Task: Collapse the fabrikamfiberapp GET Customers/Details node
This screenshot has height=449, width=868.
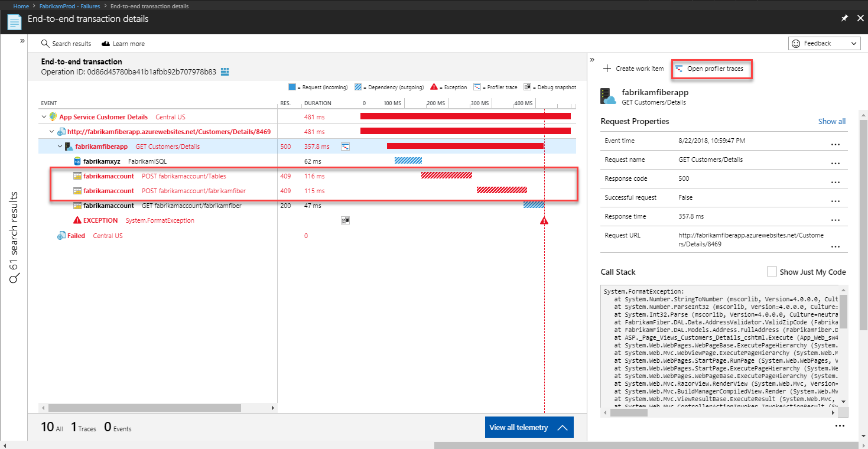Action: click(x=59, y=146)
